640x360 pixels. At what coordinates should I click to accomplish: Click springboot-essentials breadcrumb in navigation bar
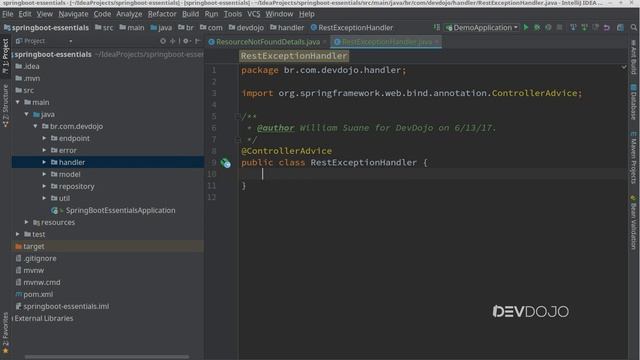[46, 28]
